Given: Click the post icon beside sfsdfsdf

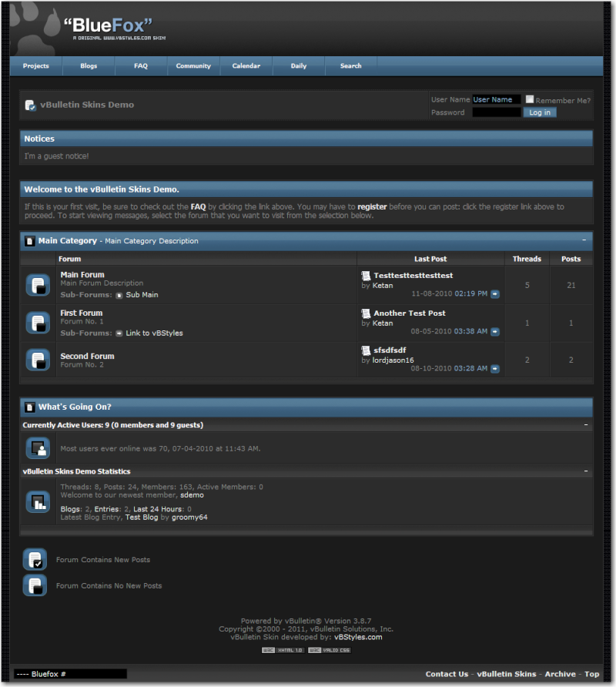Looking at the screenshot, I should 366,350.
